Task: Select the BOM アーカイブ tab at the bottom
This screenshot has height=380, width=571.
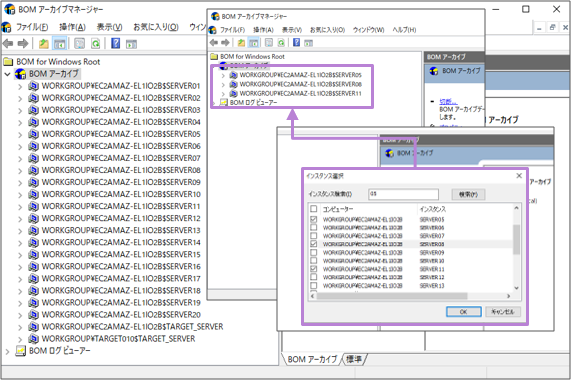Action: [x=312, y=359]
